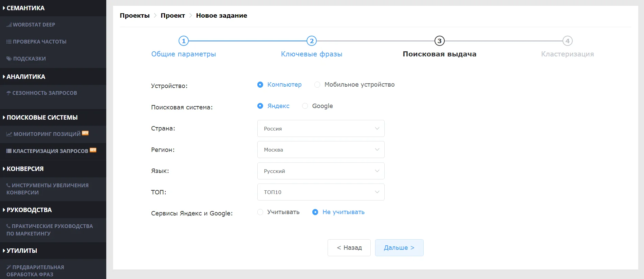644x279 pixels.
Task: Enable the Учитывать services option
Action: pyautogui.click(x=260, y=212)
